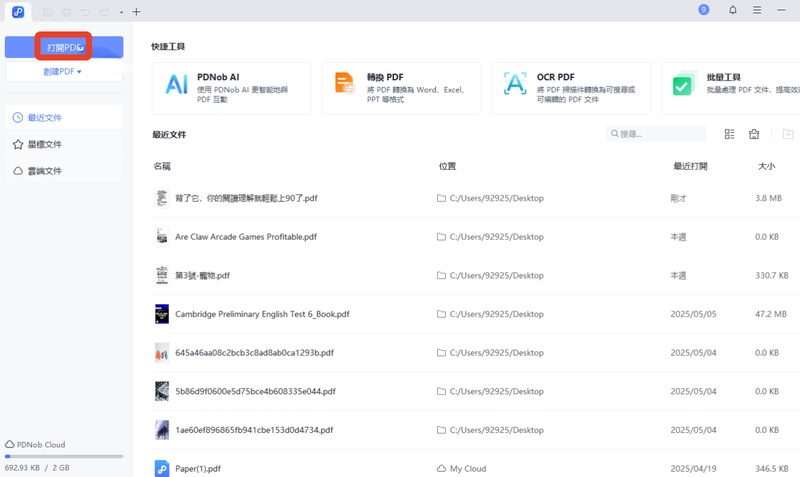Viewport: 800px width, 477px height.
Task: Click the notification bell icon
Action: pyautogui.click(x=733, y=11)
